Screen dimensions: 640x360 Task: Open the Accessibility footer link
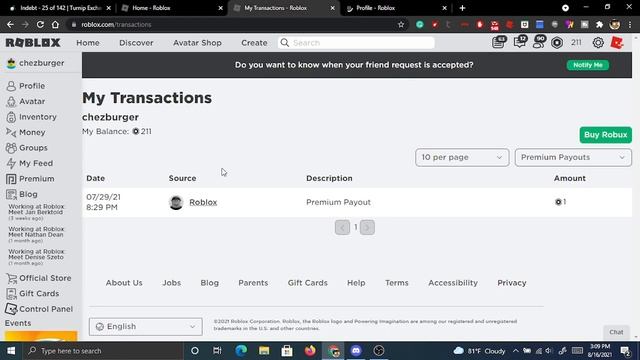tap(453, 282)
